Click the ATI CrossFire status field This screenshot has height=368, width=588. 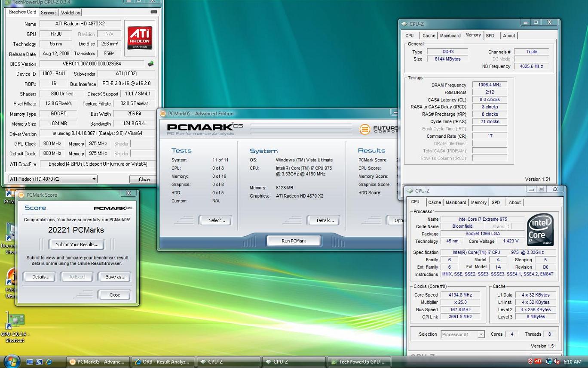[97, 164]
